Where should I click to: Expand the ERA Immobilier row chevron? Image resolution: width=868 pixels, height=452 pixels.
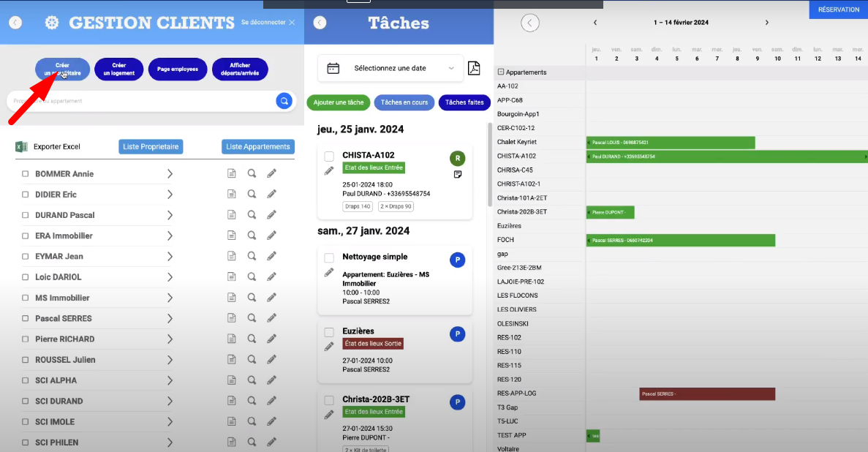(170, 236)
